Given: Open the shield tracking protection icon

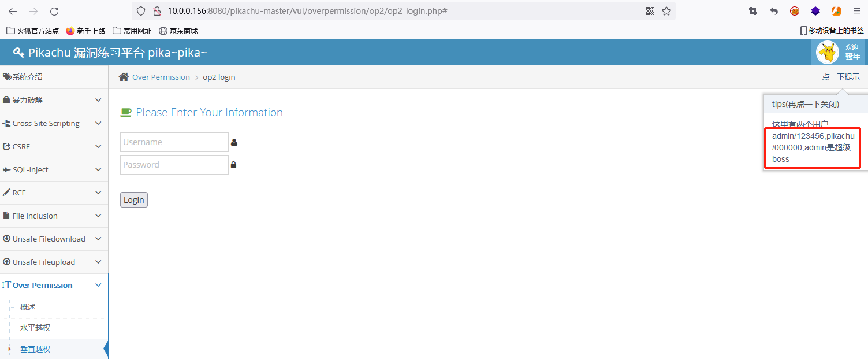Looking at the screenshot, I should pyautogui.click(x=141, y=11).
